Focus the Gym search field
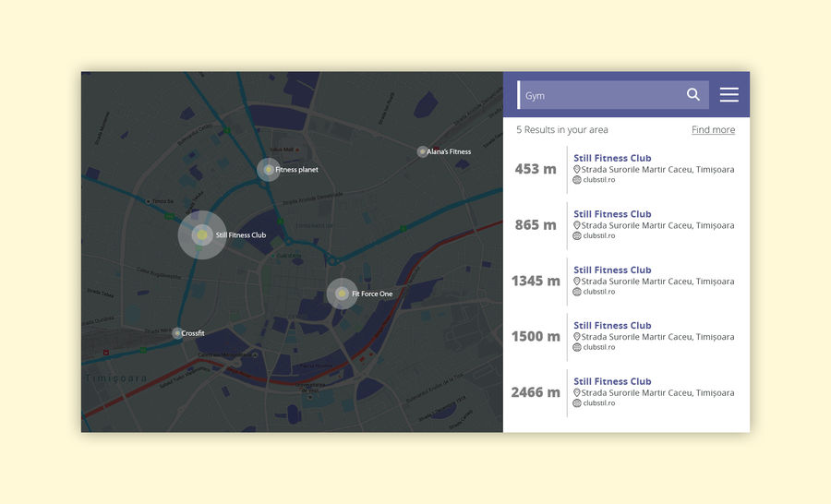 tap(613, 95)
